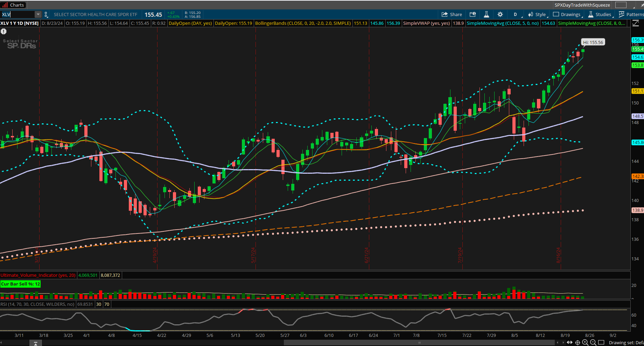Click the Cur Bar Sell %: 12 label
Image resolution: width=644 pixels, height=346 pixels.
tap(20, 284)
